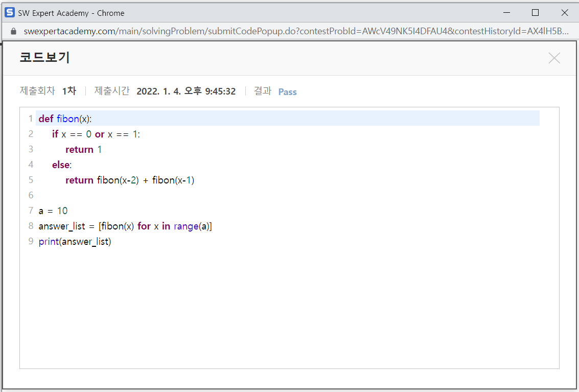Click the 코드보기 heading
579x392 pixels.
coord(44,57)
